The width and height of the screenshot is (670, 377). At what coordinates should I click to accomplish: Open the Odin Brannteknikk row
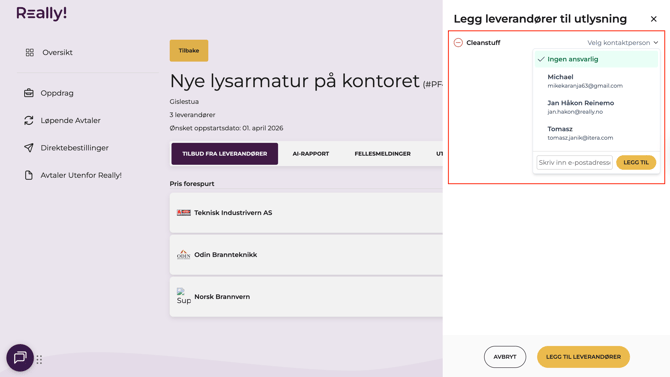tap(306, 254)
